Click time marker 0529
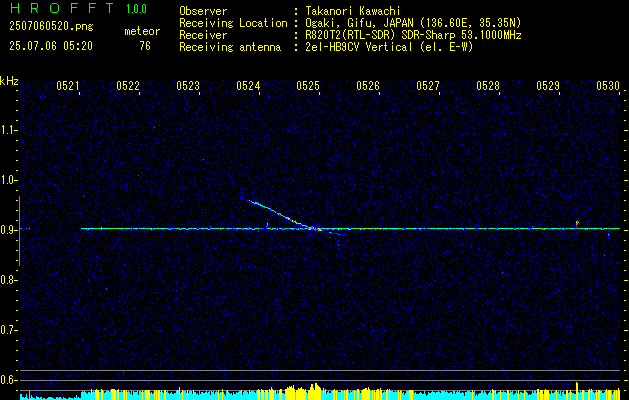 click(x=548, y=85)
